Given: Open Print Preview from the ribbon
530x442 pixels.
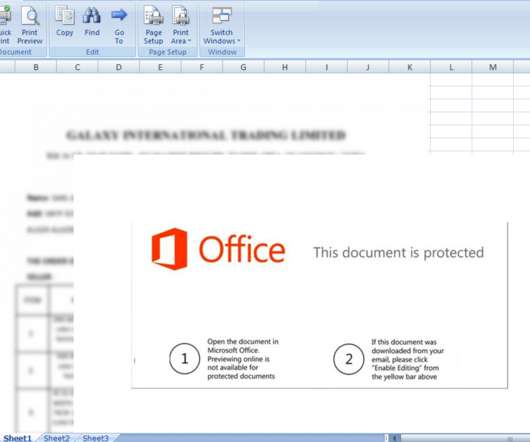Looking at the screenshot, I should [x=30, y=26].
